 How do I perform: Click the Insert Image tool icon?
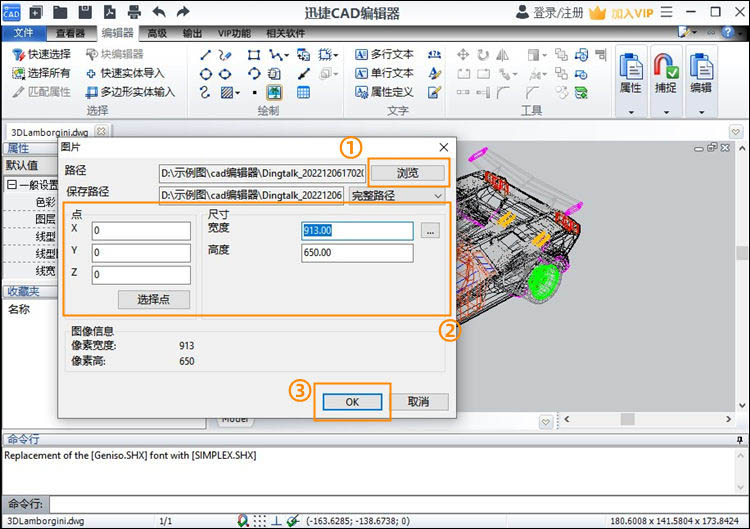[274, 92]
